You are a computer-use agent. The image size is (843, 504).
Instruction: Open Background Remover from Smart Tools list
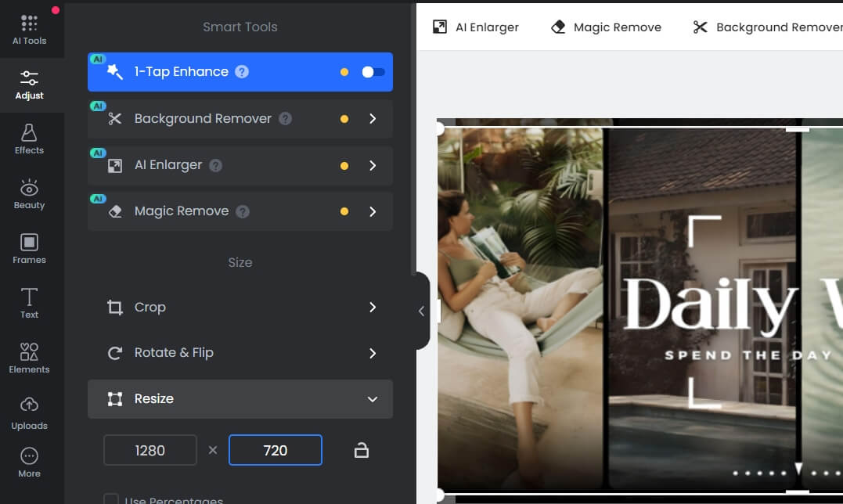coord(240,119)
